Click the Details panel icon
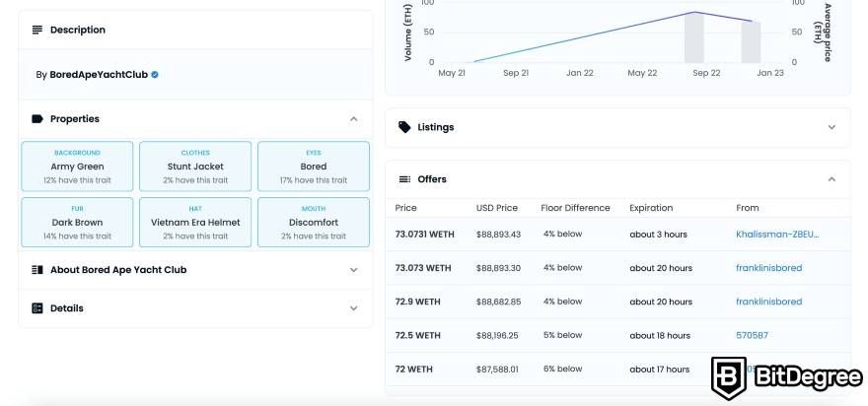This screenshot has width=868, height=406. click(37, 308)
